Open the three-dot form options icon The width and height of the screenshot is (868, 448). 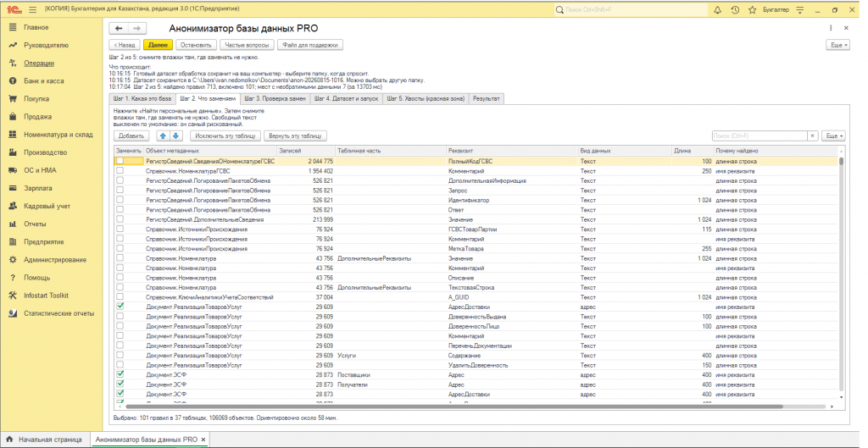click(x=831, y=28)
